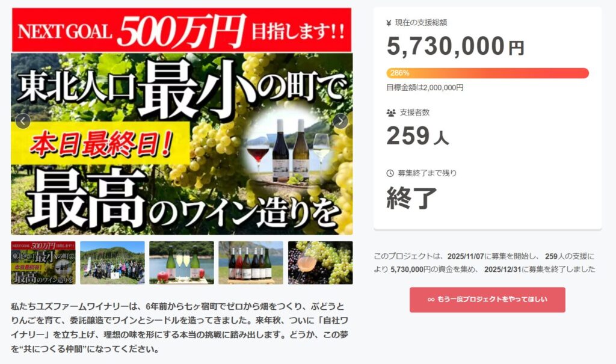Click the main wine project hero image

tap(182, 144)
